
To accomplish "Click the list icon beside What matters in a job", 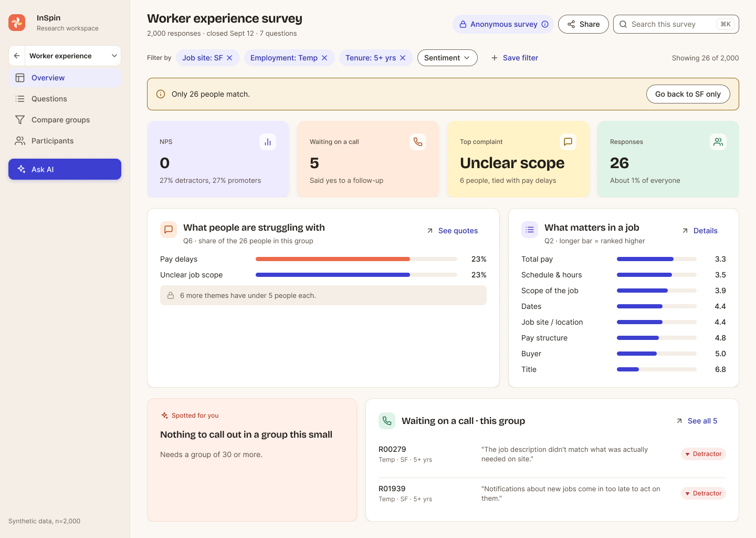I will 530,230.
